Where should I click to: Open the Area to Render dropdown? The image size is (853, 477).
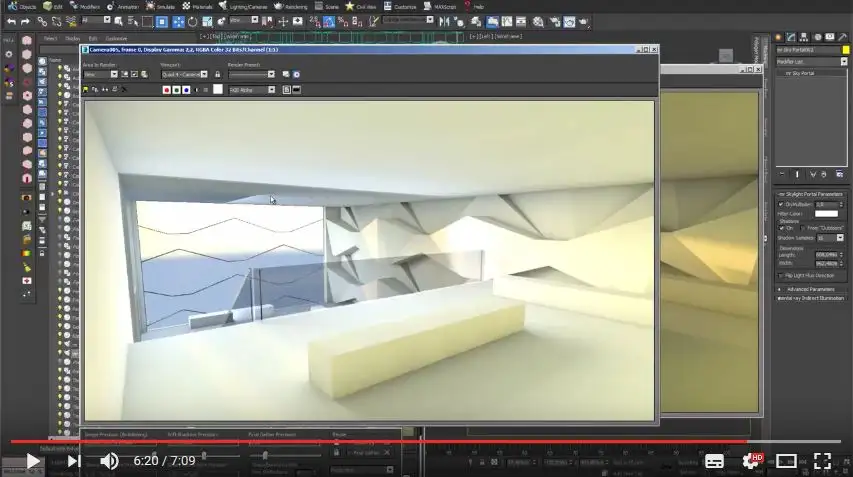coord(100,75)
